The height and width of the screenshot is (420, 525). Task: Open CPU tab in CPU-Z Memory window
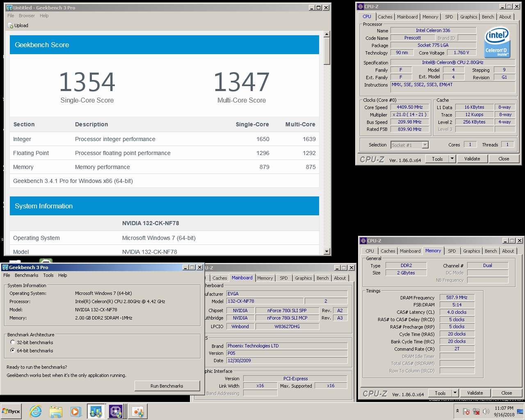pos(370,251)
